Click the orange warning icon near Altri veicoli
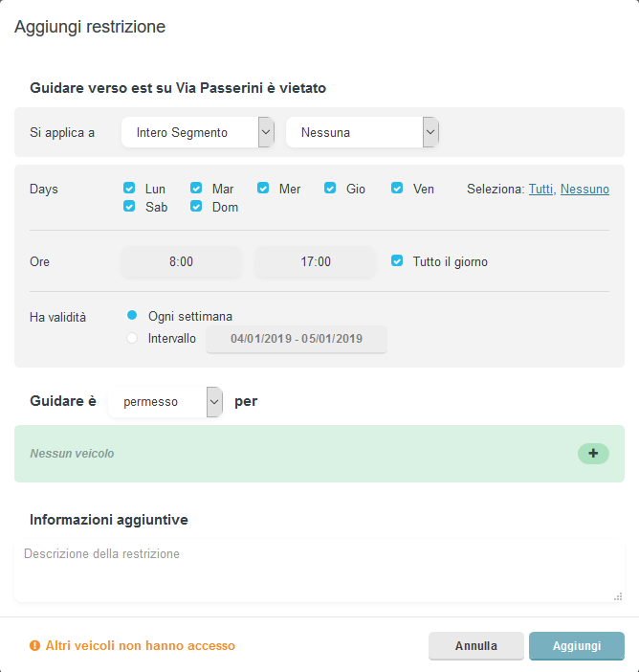Image resolution: width=639 pixels, height=672 pixels. 35,646
